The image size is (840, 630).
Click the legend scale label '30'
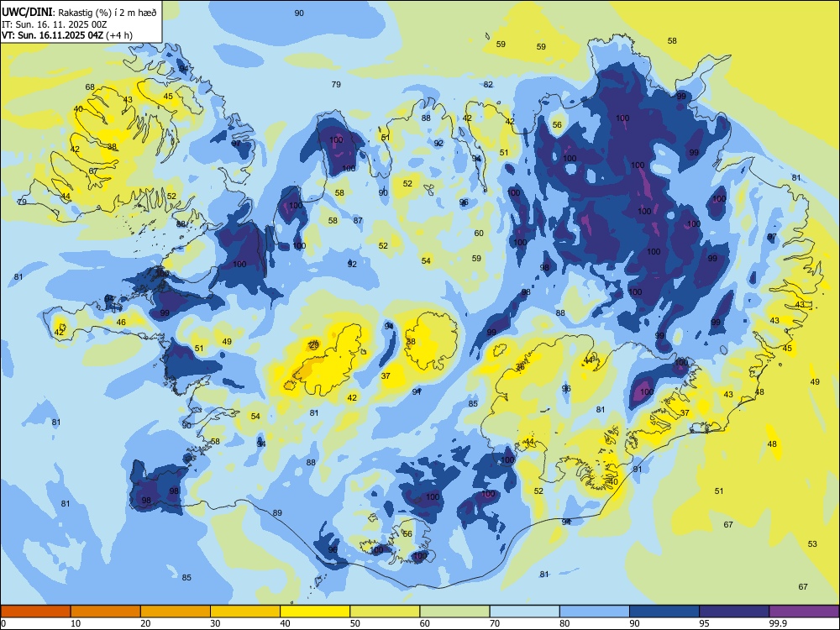coord(215,623)
